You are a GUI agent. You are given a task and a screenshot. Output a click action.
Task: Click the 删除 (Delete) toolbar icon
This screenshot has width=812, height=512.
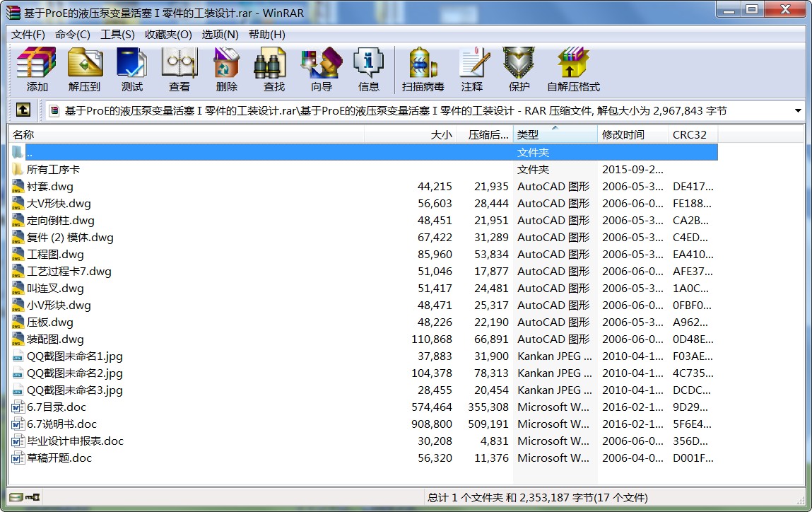pos(226,69)
